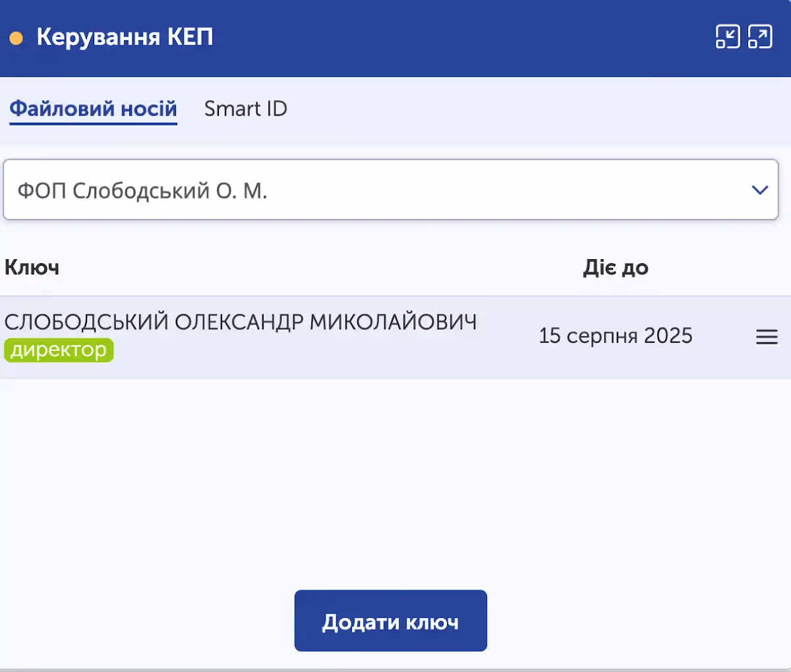This screenshot has width=791, height=672.
Task: Switch to the Smart ID tab
Action: point(245,109)
